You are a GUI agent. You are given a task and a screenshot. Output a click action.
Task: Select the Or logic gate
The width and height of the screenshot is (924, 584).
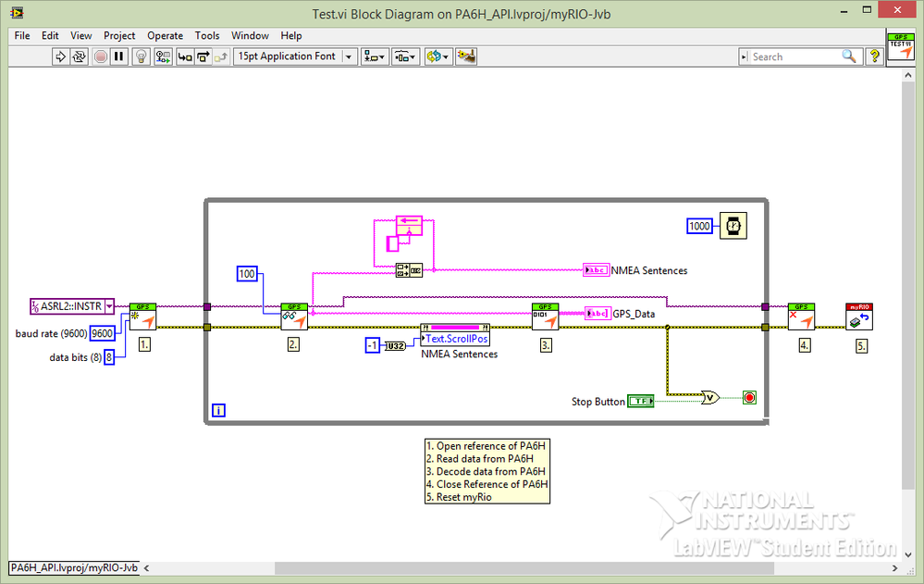pyautogui.click(x=710, y=398)
